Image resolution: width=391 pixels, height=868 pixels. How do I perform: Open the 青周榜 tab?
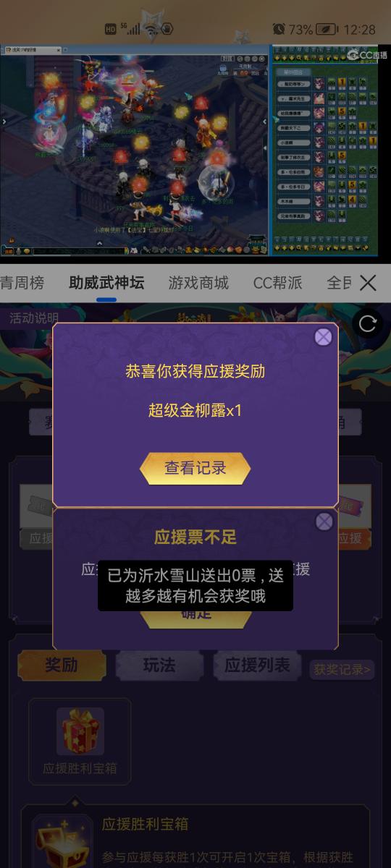click(x=22, y=283)
